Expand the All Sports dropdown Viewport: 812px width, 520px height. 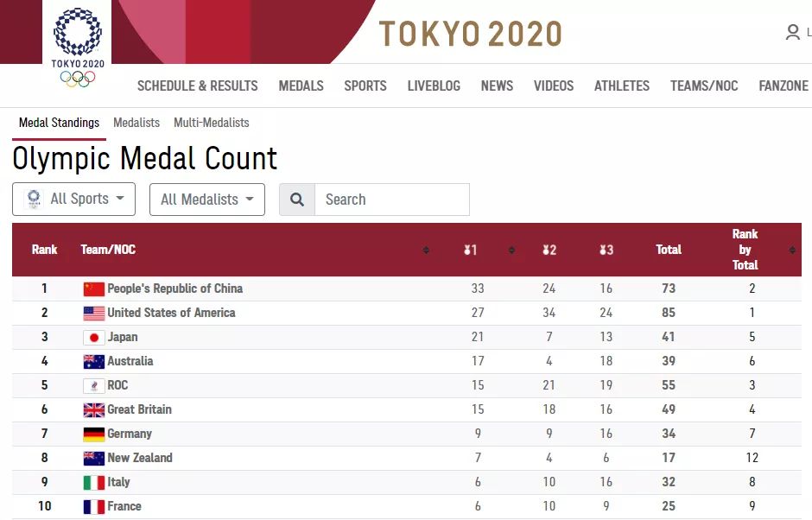tap(73, 199)
